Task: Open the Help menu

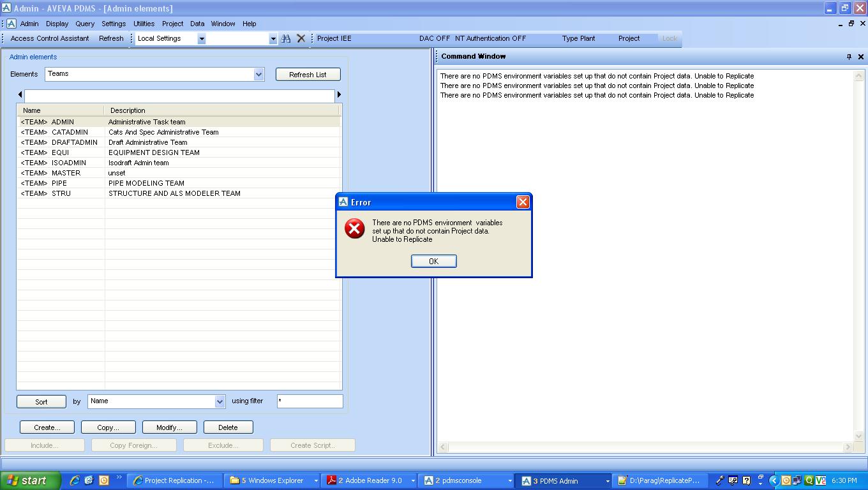Action: click(249, 24)
